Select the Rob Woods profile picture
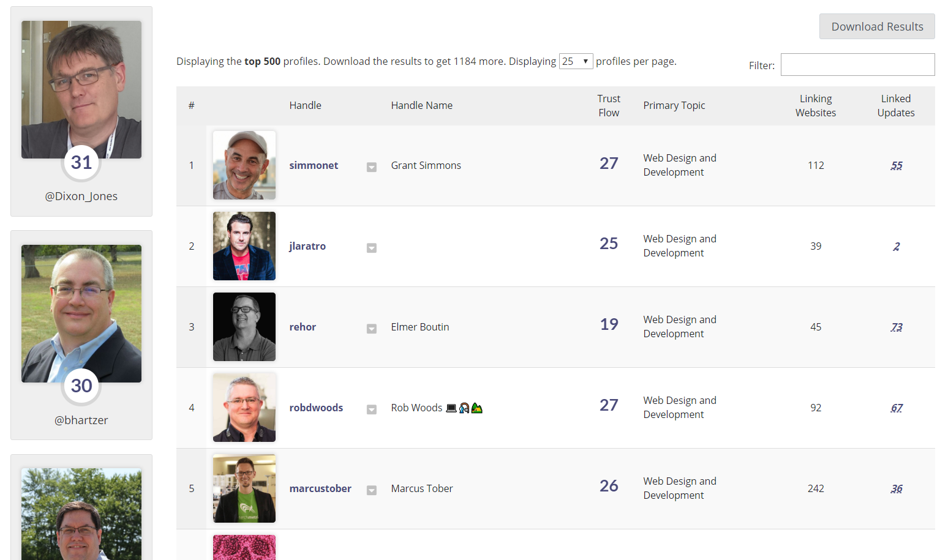The width and height of the screenshot is (948, 560). [244, 408]
